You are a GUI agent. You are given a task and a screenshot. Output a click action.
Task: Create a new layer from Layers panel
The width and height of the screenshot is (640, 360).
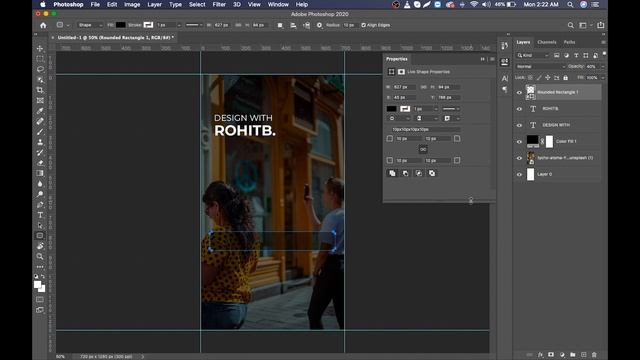584,355
